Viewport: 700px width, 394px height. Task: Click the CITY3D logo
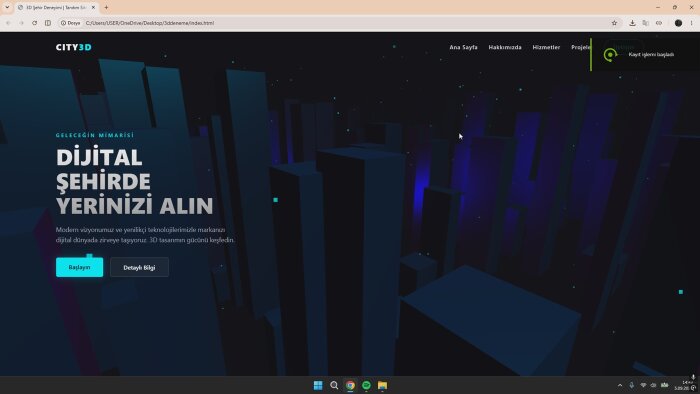[74, 47]
